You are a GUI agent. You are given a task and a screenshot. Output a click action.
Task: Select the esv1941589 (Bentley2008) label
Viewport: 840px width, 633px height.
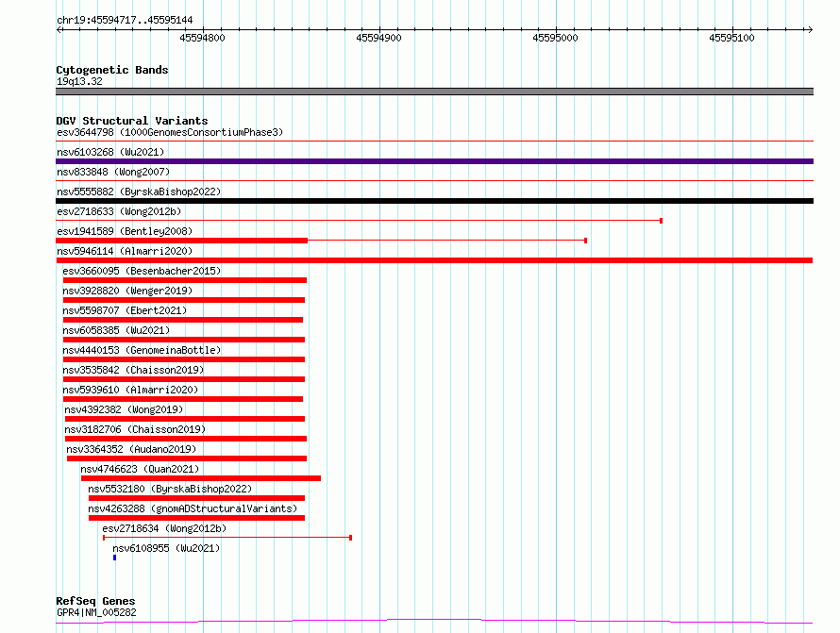coord(125,231)
